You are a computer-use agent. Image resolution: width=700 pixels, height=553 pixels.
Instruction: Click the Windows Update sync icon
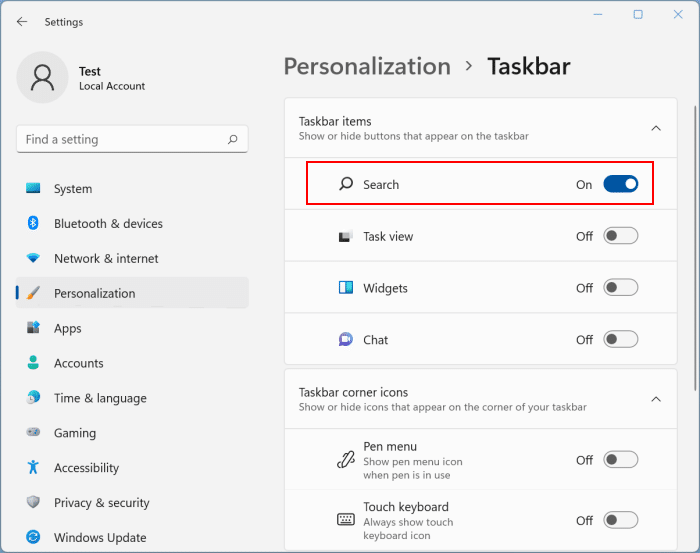click(x=33, y=537)
